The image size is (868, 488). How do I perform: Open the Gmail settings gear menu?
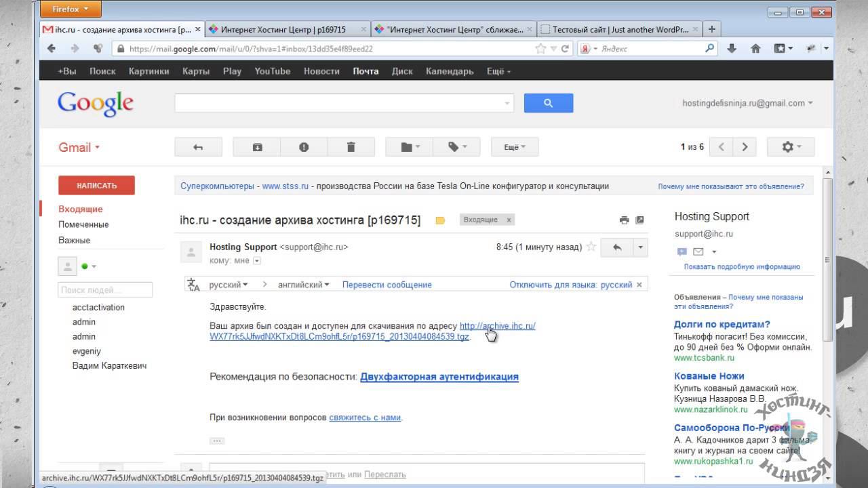click(791, 147)
